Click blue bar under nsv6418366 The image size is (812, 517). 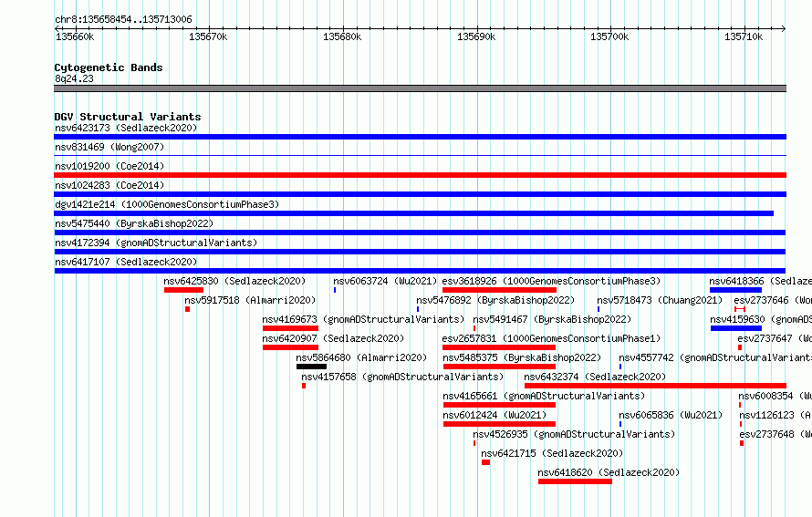pos(736,290)
